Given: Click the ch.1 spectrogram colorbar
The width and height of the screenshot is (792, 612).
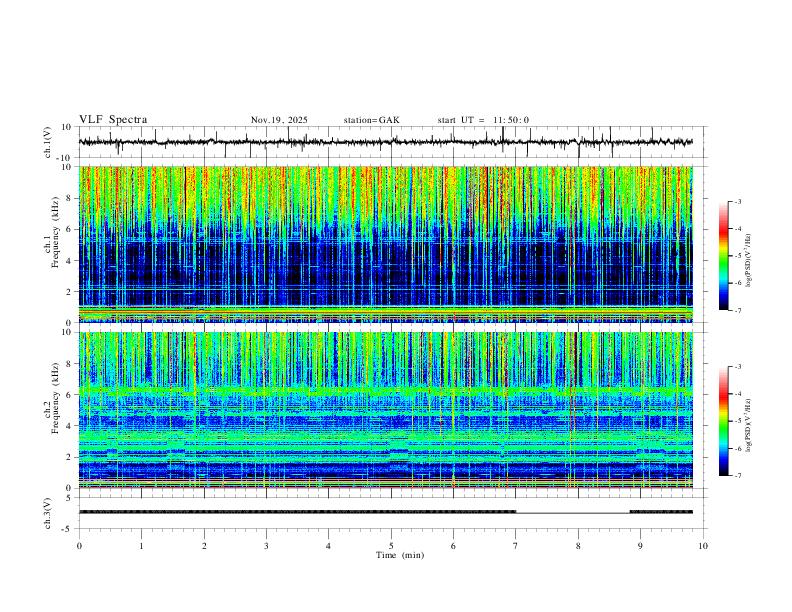Looking at the screenshot, I should [723, 256].
